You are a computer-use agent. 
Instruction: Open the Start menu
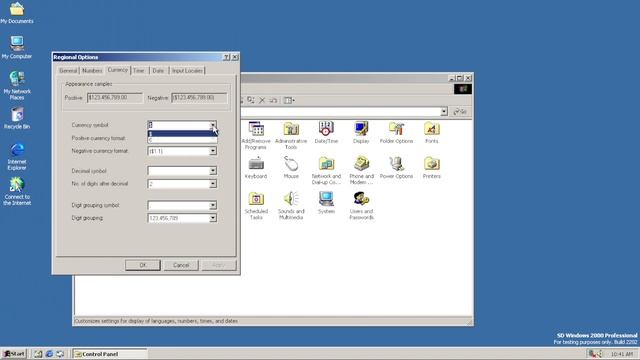(x=14, y=354)
